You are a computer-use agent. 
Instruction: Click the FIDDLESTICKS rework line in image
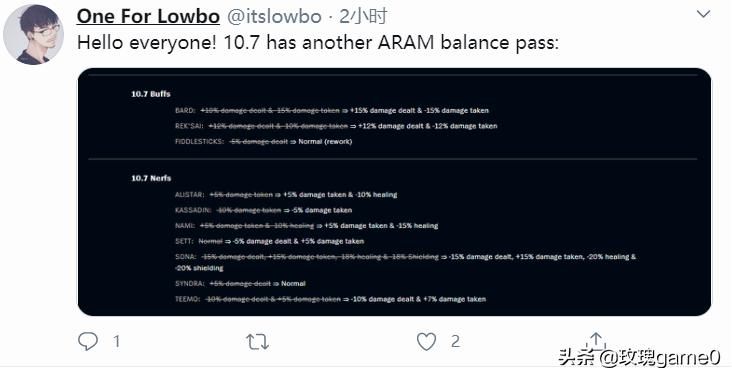pyautogui.click(x=263, y=141)
